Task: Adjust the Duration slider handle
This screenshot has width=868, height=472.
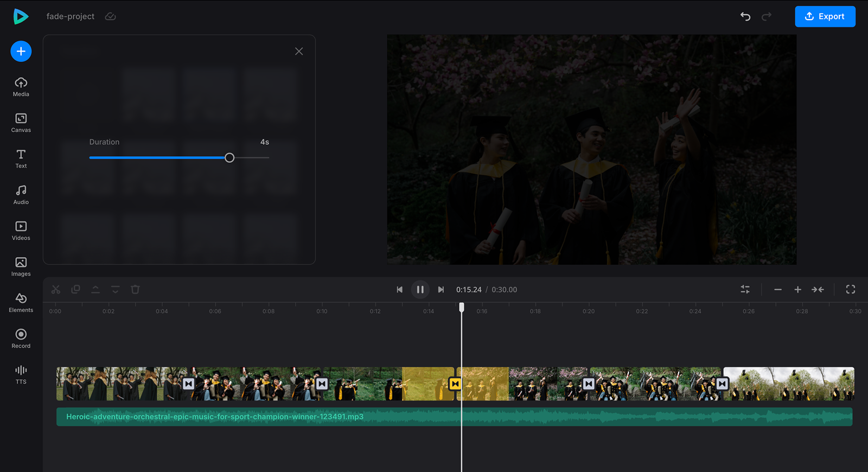Action: [x=229, y=158]
